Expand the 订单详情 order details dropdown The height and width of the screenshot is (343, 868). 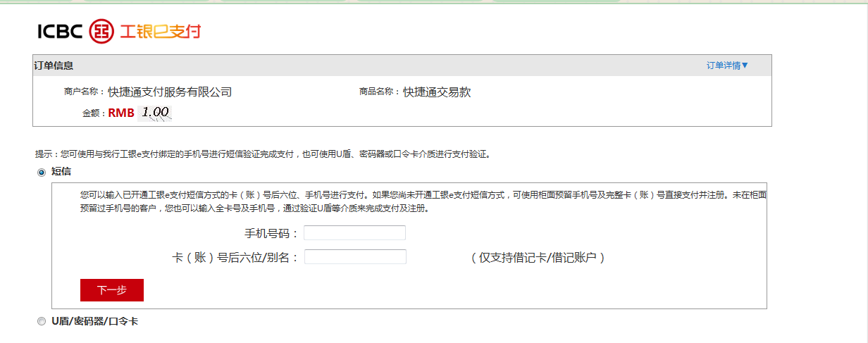tap(727, 66)
